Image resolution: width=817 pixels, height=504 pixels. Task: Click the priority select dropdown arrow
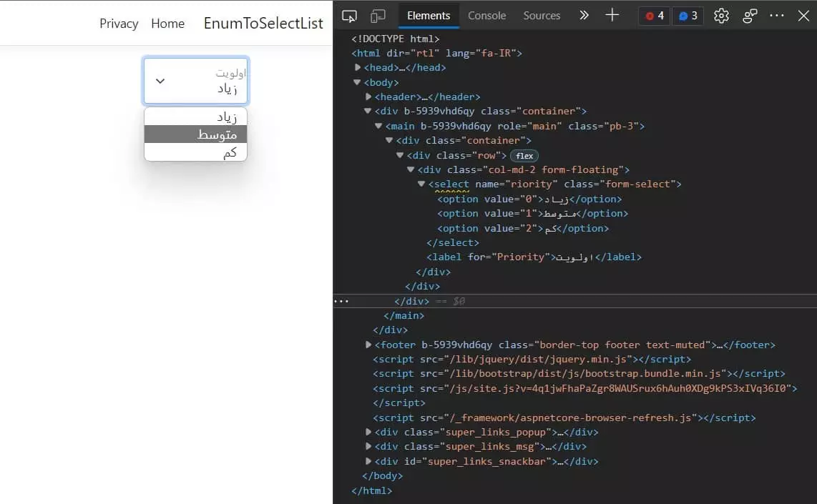[x=160, y=81]
